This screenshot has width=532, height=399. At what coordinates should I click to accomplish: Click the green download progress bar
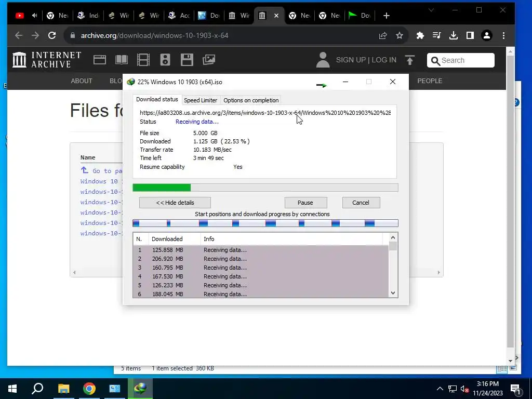pos(265,188)
